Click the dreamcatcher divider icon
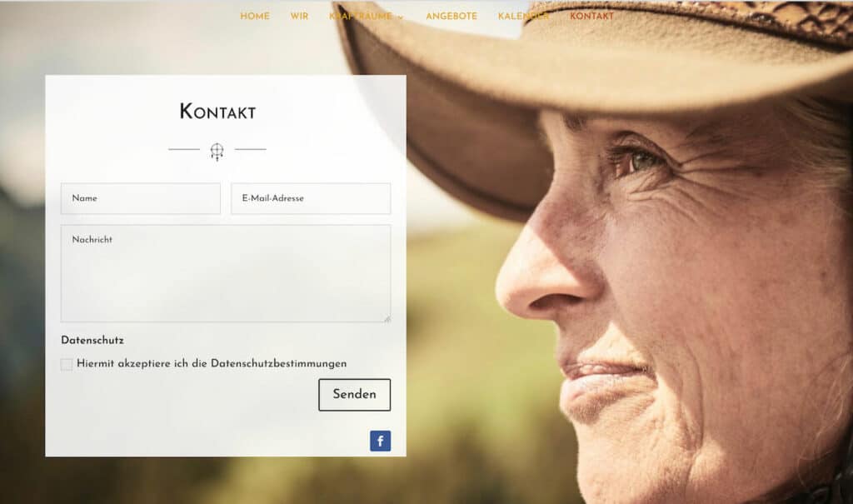Image resolution: width=853 pixels, height=504 pixels. (x=217, y=152)
